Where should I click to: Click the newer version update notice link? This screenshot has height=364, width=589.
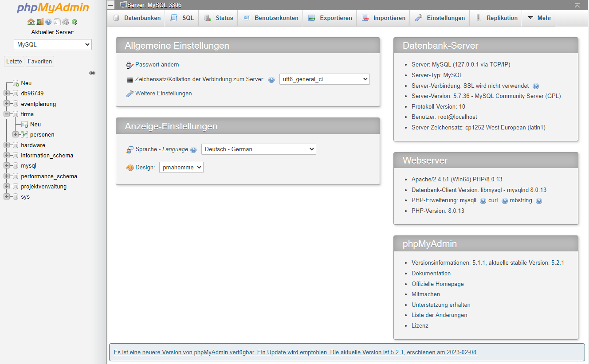[296, 352]
